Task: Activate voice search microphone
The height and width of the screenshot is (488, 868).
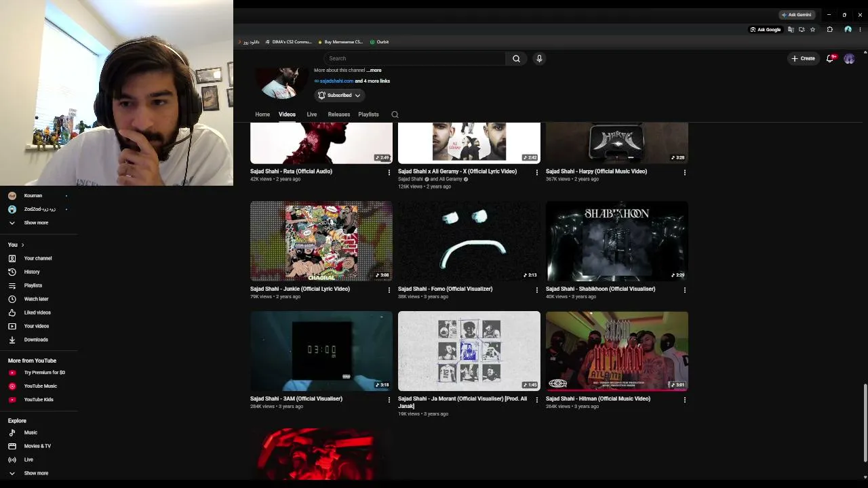Action: [x=539, y=58]
